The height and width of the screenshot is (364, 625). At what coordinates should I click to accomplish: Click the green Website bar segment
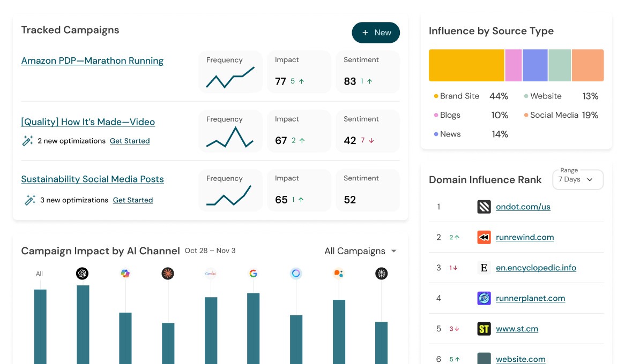click(560, 65)
